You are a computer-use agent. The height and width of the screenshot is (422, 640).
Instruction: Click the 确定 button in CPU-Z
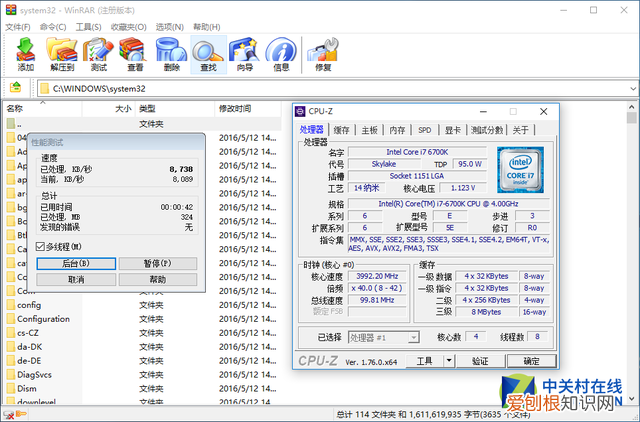[531, 361]
